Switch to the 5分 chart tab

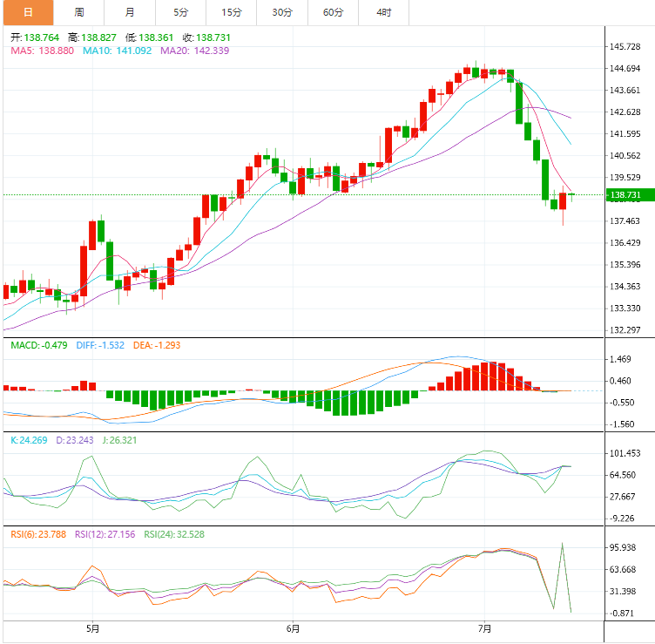(x=180, y=12)
